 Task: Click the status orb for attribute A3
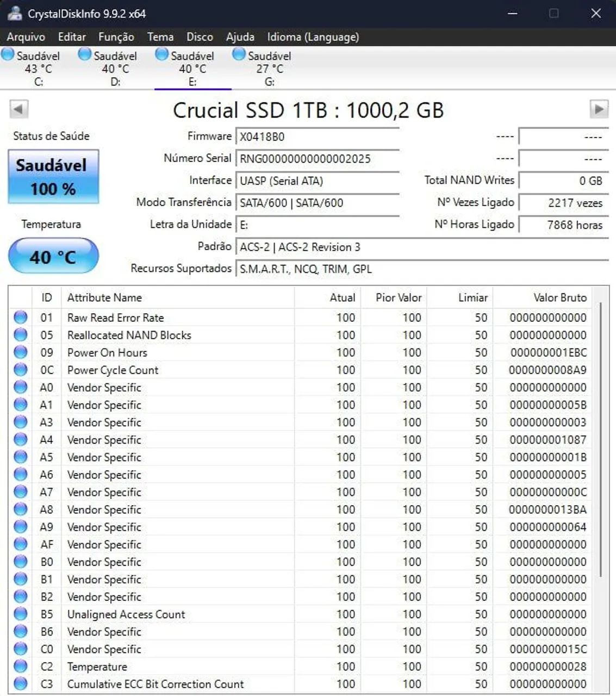21,421
